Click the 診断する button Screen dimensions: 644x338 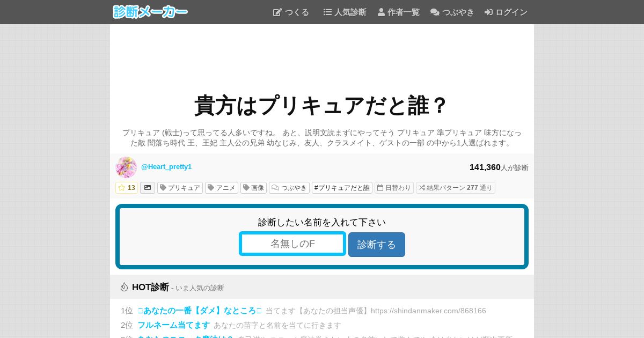click(x=377, y=245)
